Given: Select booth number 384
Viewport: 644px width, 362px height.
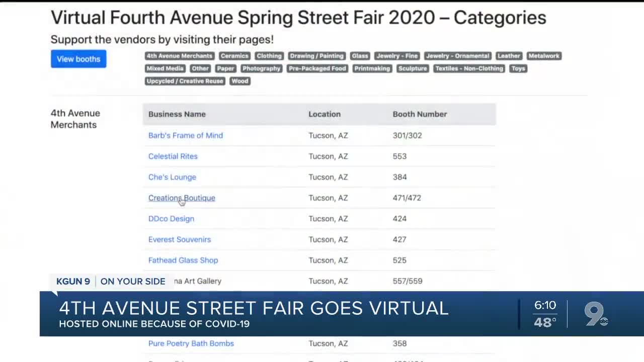Looking at the screenshot, I should [x=399, y=177].
